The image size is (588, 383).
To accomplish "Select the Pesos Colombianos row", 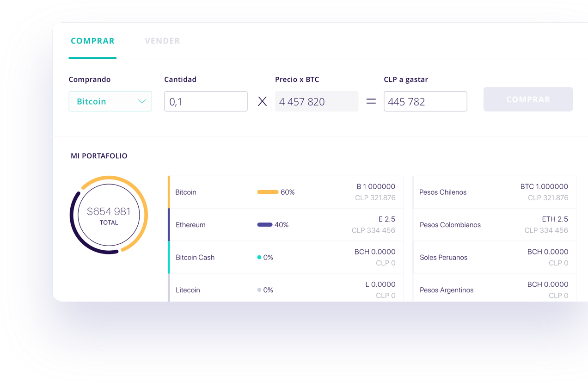I will [x=494, y=225].
